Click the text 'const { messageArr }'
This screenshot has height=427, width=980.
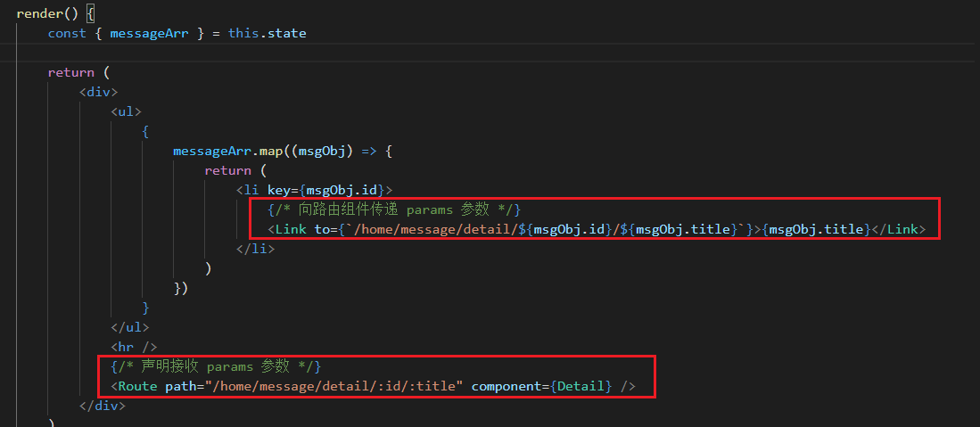127,33
